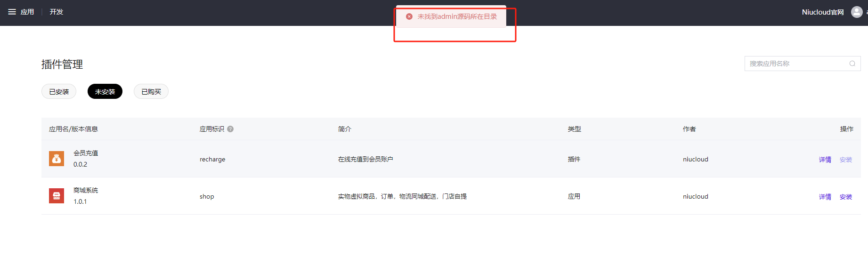Viewport: 868px width, 273px height.
Task: Click the error icon in the notification
Action: (409, 16)
